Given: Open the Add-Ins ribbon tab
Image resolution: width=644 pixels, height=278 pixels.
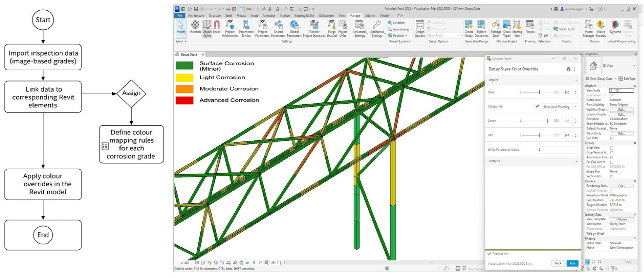Looking at the screenshot, I should tap(370, 15).
